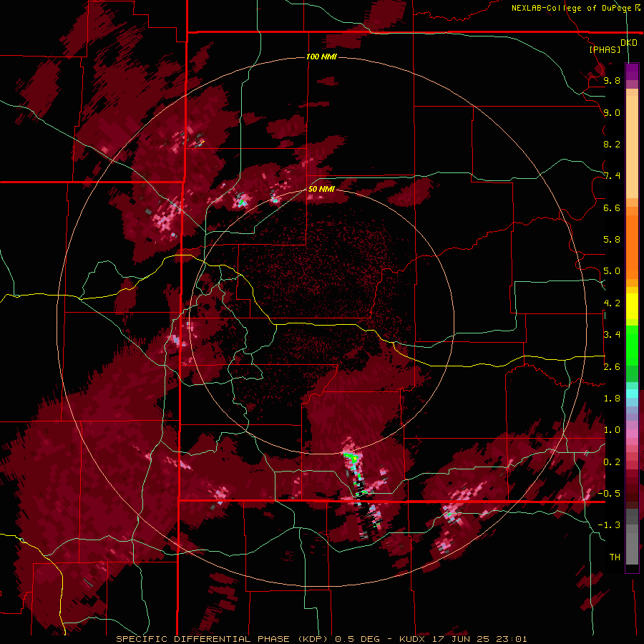The image size is (644, 644).
Task: Click the 2.6 value on the color scale
Action: [612, 367]
